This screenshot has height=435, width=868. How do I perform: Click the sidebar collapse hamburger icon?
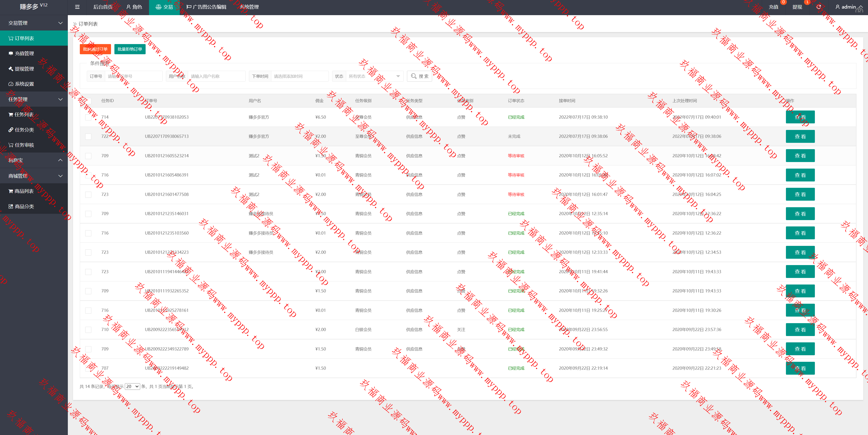click(x=77, y=7)
